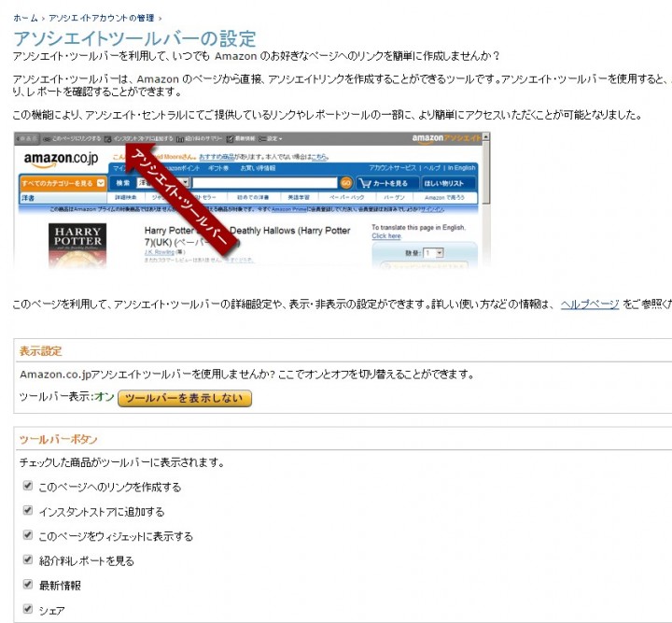672x623 pixels.
Task: Click the アソシエイトツールバーの設定 page heading
Action: pos(134,38)
